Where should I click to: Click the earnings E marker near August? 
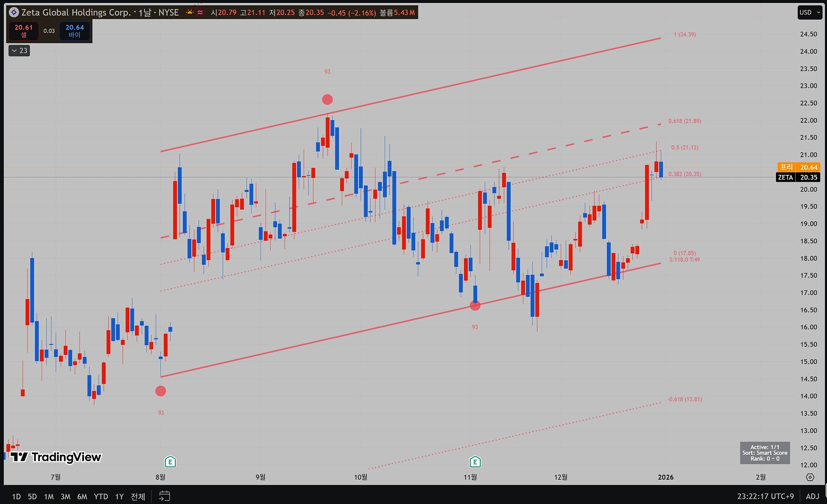(x=170, y=462)
